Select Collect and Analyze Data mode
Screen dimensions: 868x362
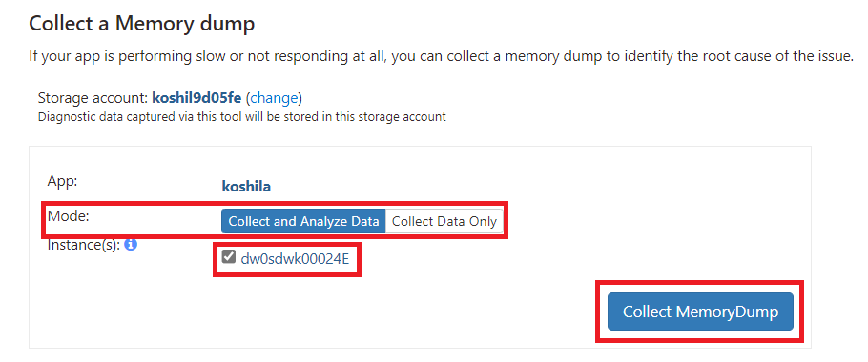303,221
